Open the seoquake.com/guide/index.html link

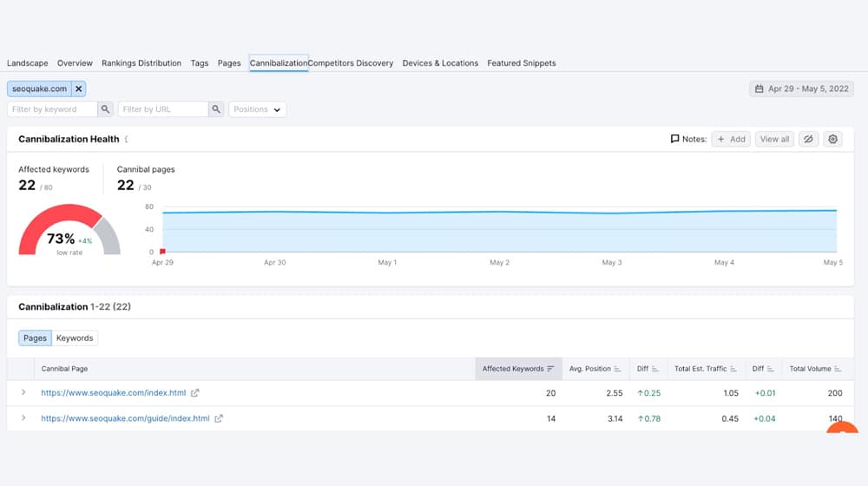125,418
